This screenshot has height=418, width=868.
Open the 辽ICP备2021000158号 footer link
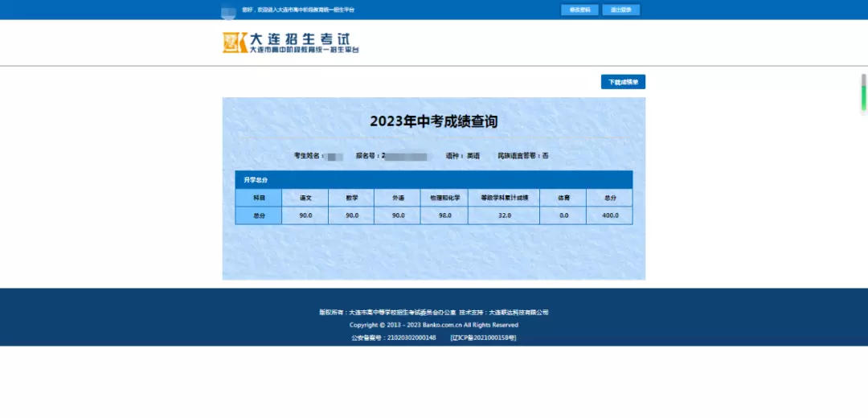tap(483, 337)
